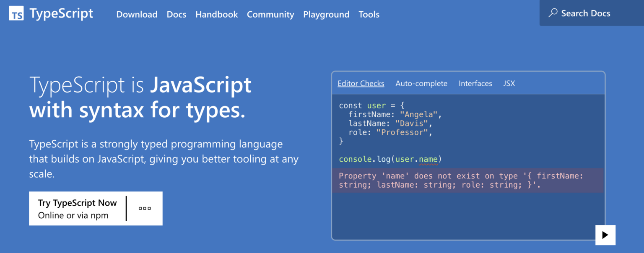Image resolution: width=644 pixels, height=253 pixels.
Task: Click the magnifying glass search icon
Action: (x=553, y=13)
